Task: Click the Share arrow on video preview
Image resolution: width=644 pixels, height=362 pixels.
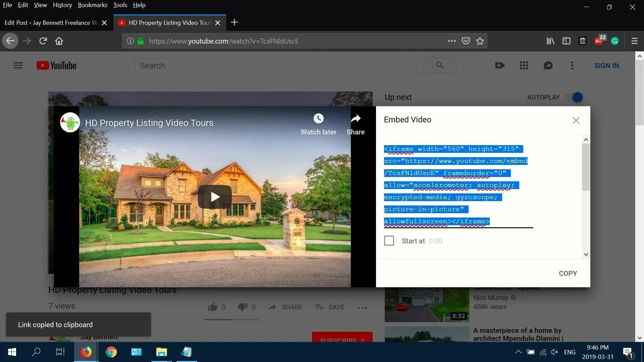Action: (x=355, y=119)
